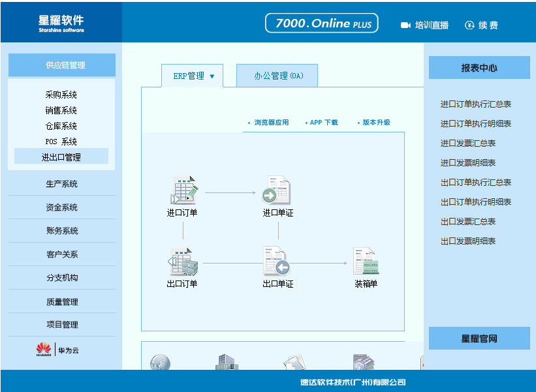Open the 培训直播 training livestream
The height and width of the screenshot is (392, 536).
(432, 25)
